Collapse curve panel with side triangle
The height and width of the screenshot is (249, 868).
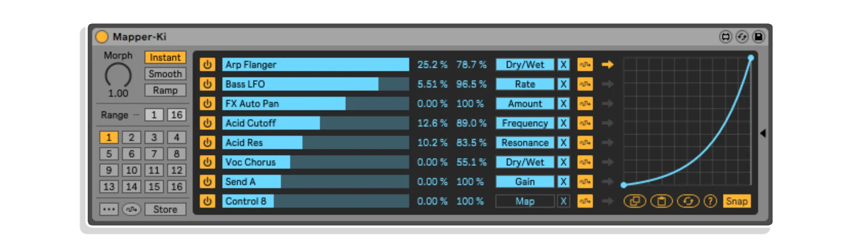pos(763,133)
